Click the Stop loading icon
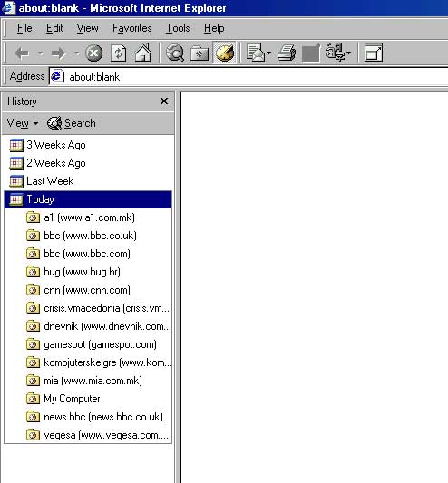This screenshot has height=483, width=448. [x=93, y=53]
